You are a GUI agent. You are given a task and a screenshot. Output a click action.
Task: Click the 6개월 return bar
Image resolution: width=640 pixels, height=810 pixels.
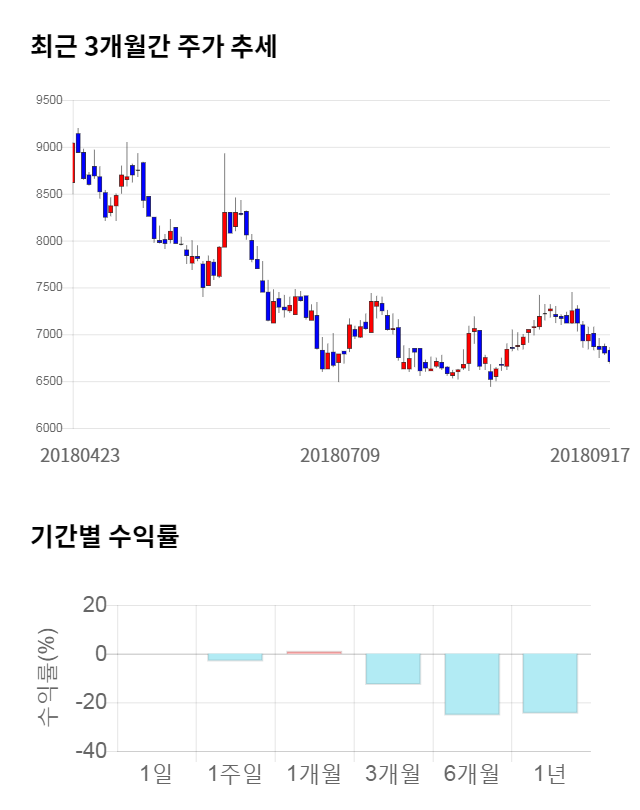[472, 684]
